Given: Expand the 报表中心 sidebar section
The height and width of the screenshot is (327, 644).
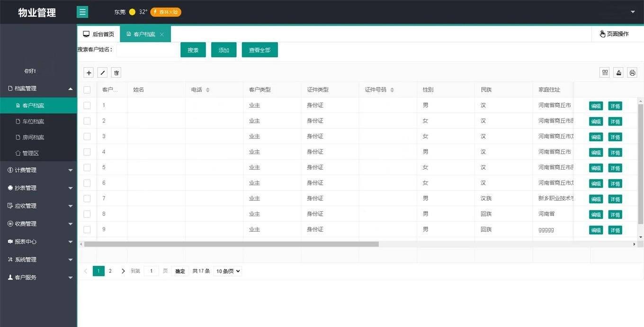Looking at the screenshot, I should (38, 242).
